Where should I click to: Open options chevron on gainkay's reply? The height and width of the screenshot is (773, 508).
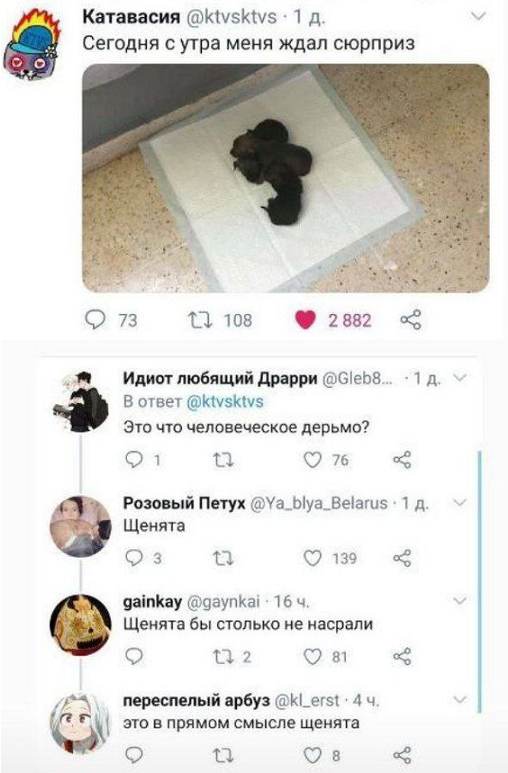(x=460, y=601)
